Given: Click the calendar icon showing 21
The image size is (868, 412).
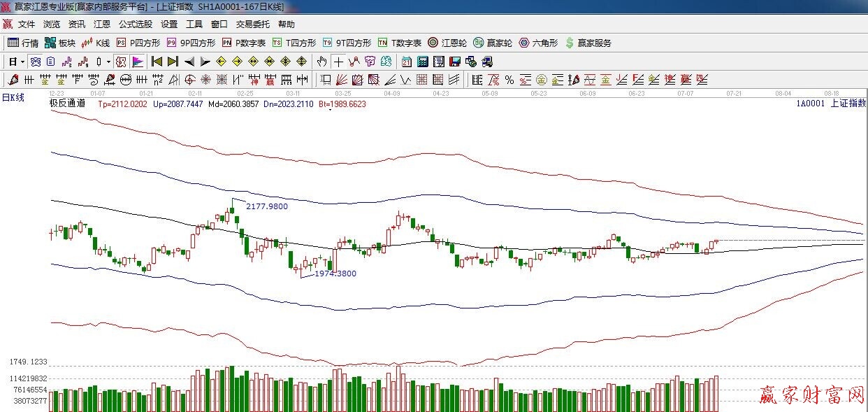Looking at the screenshot, I should pyautogui.click(x=406, y=62).
